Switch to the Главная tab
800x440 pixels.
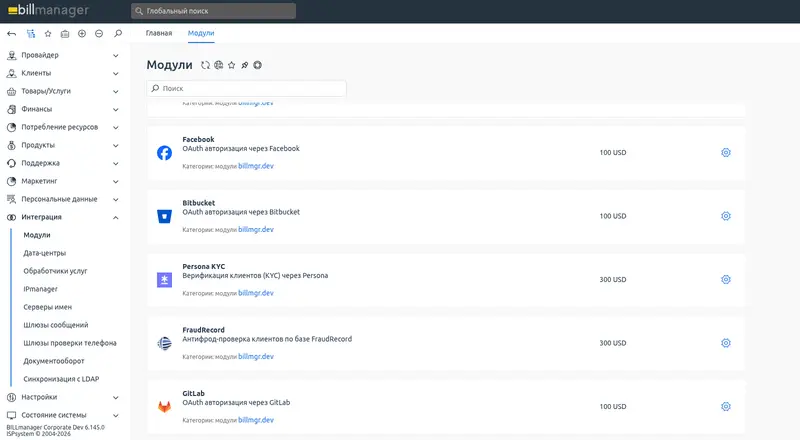point(159,33)
